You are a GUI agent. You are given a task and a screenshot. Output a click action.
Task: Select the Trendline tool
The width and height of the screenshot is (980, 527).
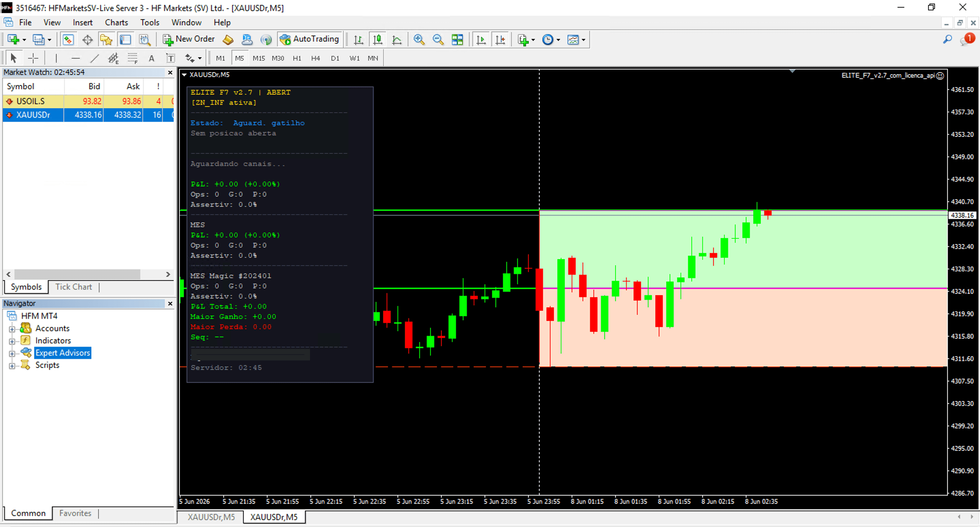tap(94, 58)
